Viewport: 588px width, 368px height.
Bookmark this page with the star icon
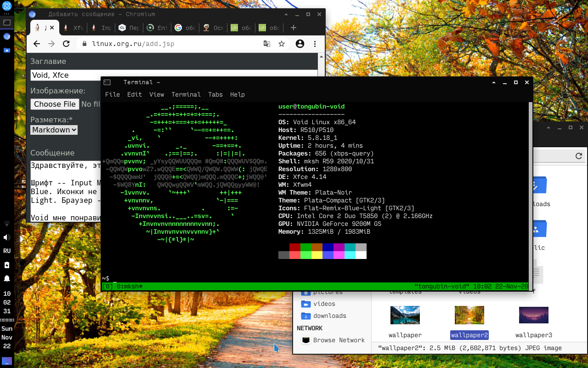[x=282, y=44]
